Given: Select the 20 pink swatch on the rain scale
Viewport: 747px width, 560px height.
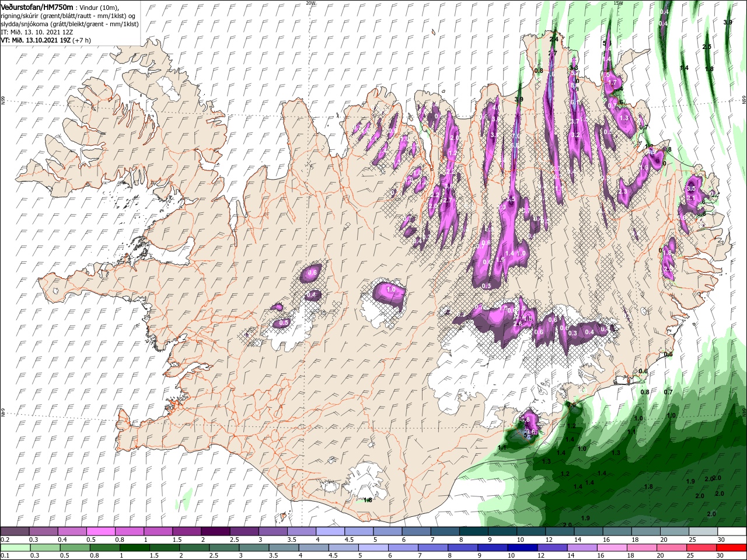Looking at the screenshot, I should pyautogui.click(x=671, y=548).
